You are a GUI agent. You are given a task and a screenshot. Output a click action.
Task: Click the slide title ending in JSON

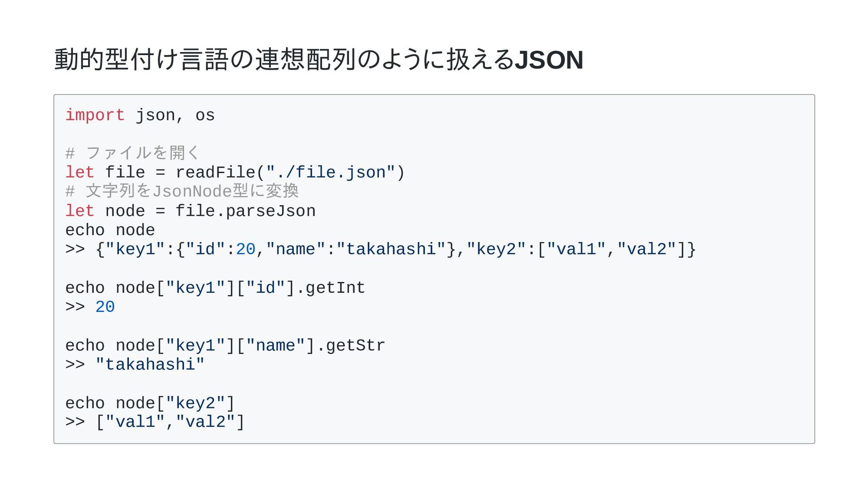tap(319, 60)
